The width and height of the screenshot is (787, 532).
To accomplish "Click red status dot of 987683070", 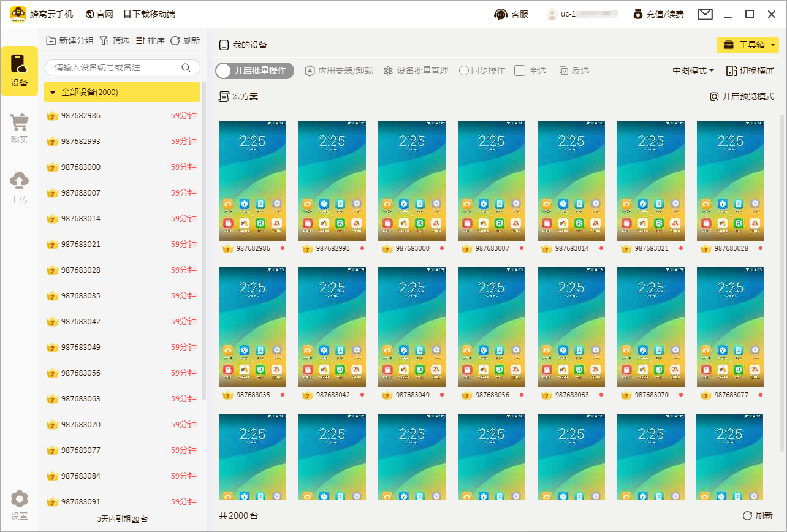I will pos(681,395).
